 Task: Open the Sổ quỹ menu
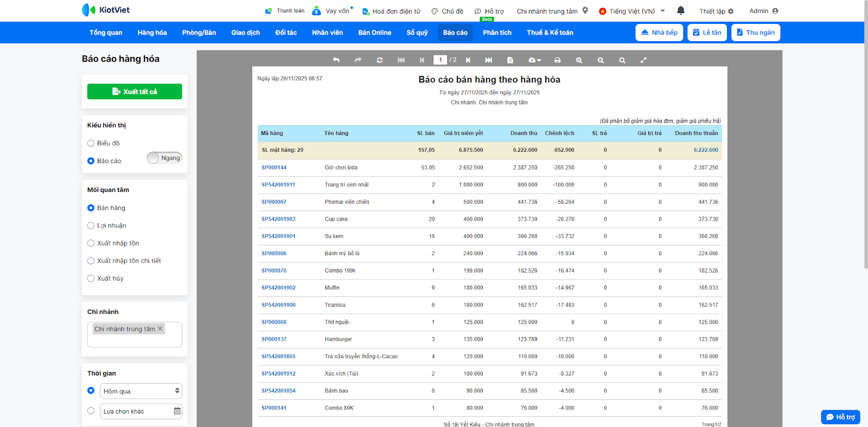417,33
